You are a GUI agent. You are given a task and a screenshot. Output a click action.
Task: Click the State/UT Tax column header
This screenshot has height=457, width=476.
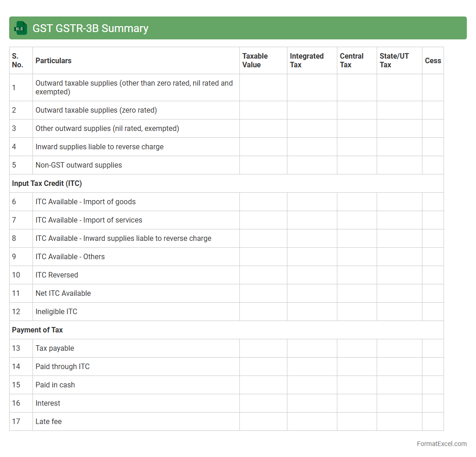(394, 60)
